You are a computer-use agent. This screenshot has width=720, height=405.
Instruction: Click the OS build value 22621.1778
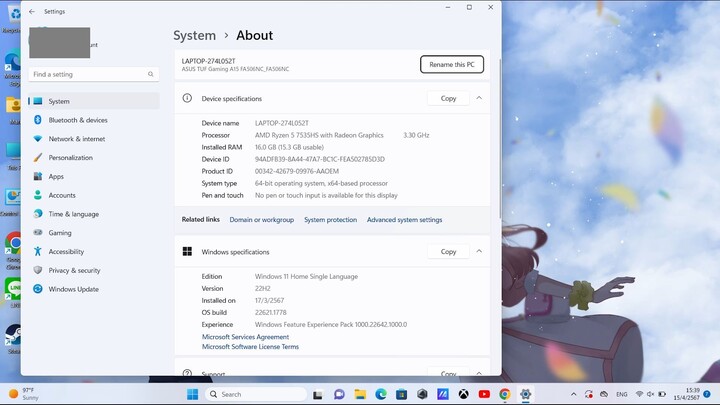(270, 313)
